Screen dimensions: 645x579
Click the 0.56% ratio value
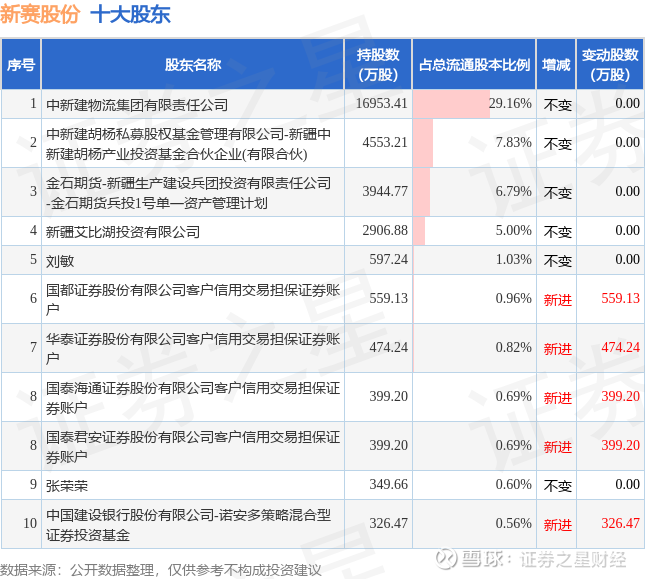[514, 523]
